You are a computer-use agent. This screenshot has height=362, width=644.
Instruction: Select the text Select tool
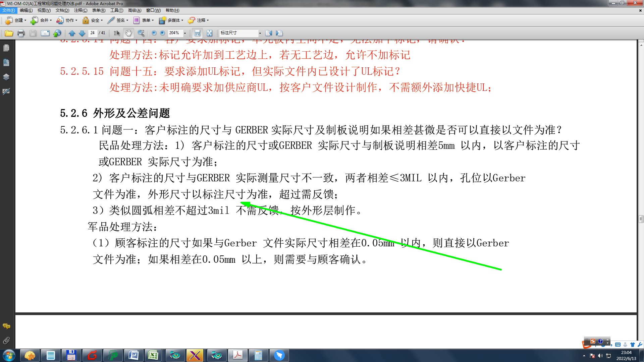point(117,33)
